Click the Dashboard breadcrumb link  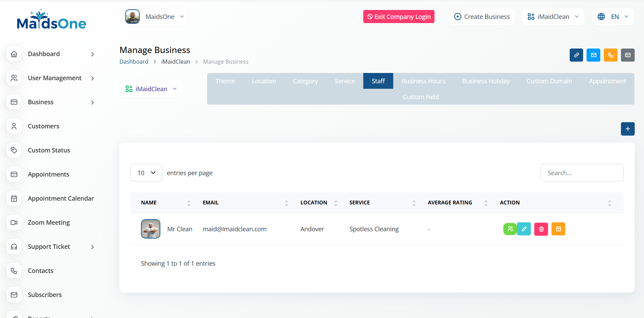(134, 62)
